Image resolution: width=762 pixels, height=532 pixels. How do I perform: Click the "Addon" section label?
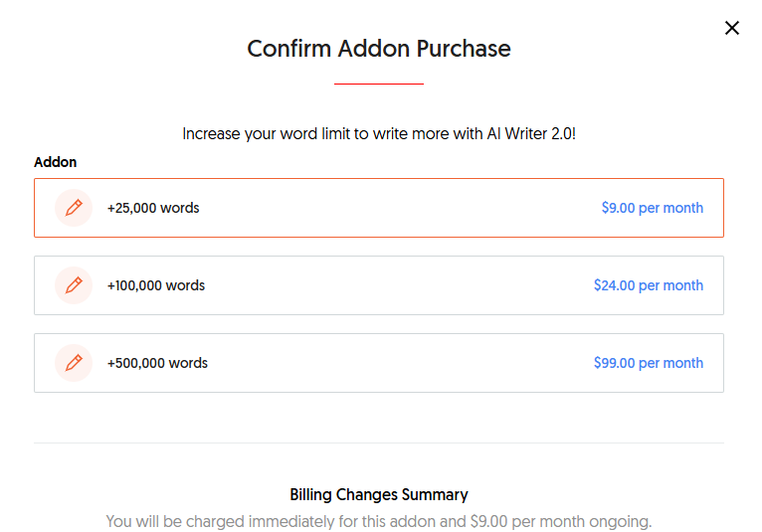tap(56, 162)
